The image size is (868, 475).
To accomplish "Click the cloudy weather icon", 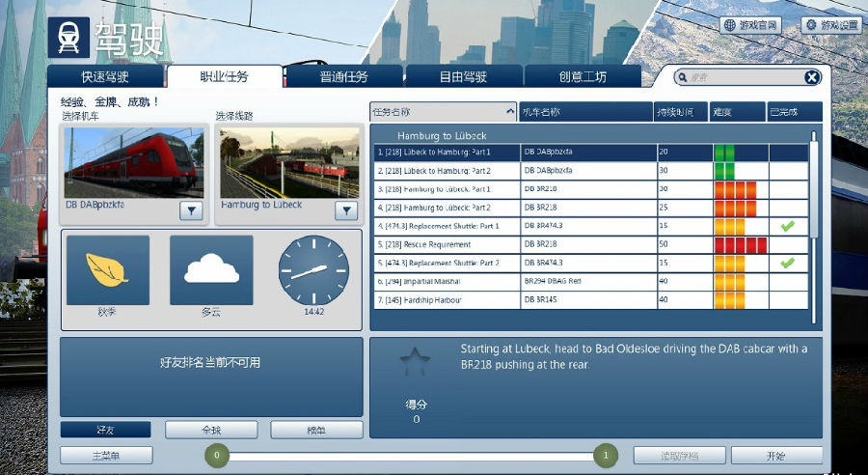I will click(211, 270).
